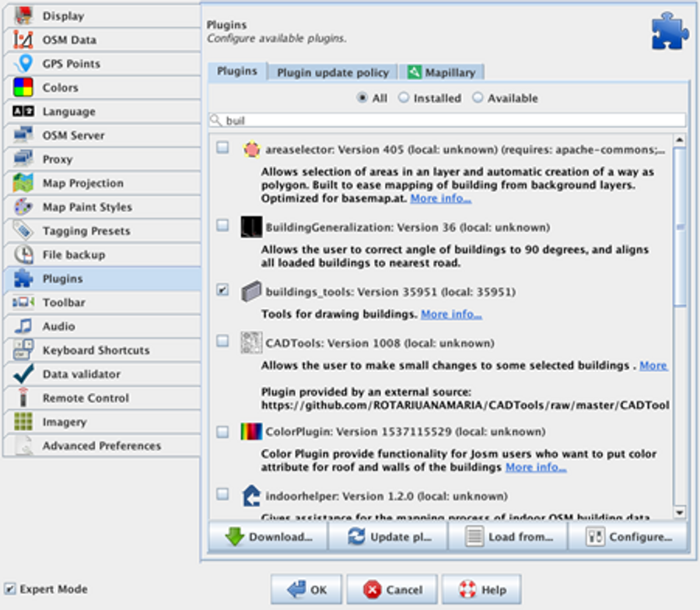Click 'indoorhelper: Version 1.2.0' title text
This screenshot has height=610, width=700.
point(387,496)
